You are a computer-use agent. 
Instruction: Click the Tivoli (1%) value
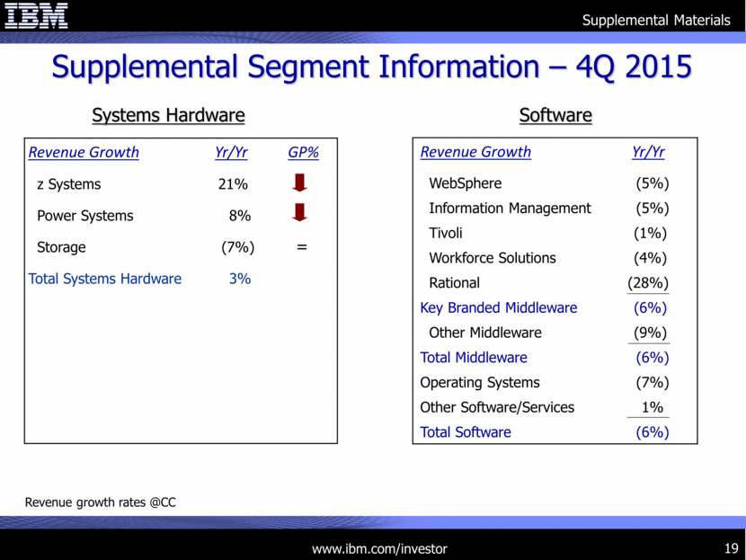click(651, 233)
